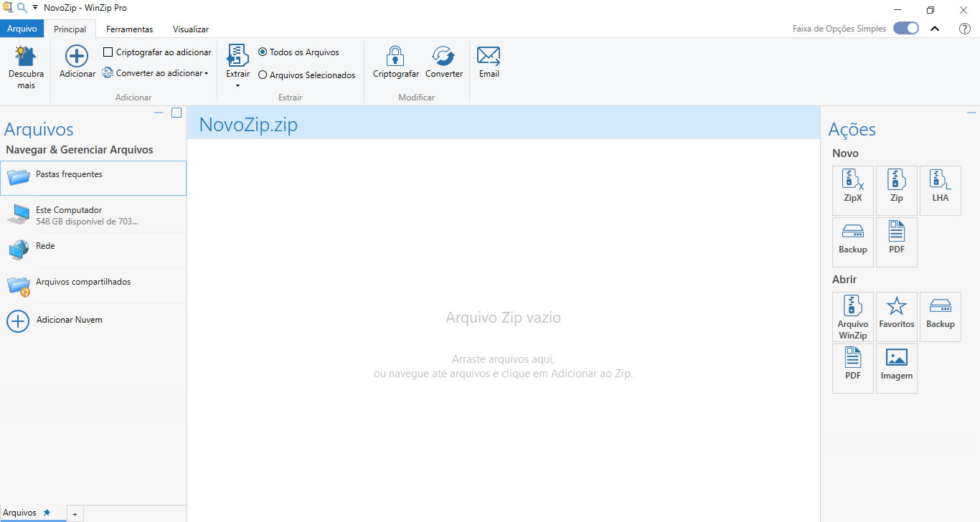Collapse the ribbon with the chevron arrow
Image resolution: width=980 pixels, height=522 pixels.
coord(935,29)
